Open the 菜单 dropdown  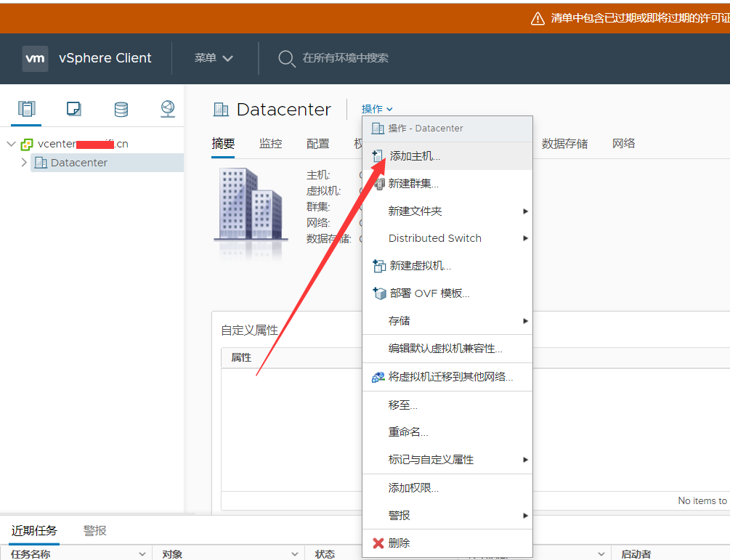click(x=214, y=58)
